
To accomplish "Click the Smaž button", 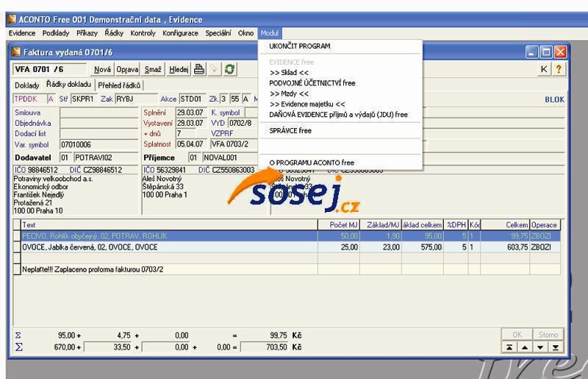I will pyautogui.click(x=153, y=69).
